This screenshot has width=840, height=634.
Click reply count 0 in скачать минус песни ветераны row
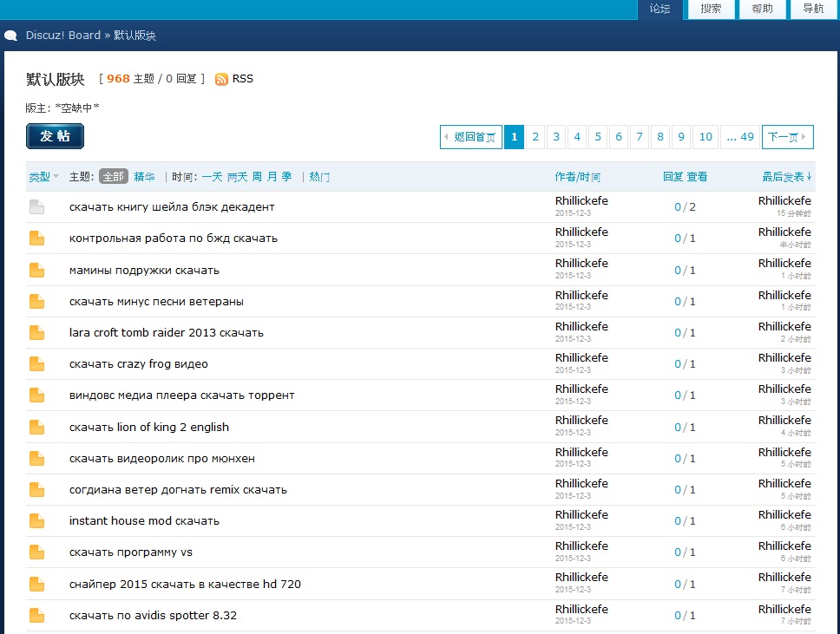tap(677, 302)
